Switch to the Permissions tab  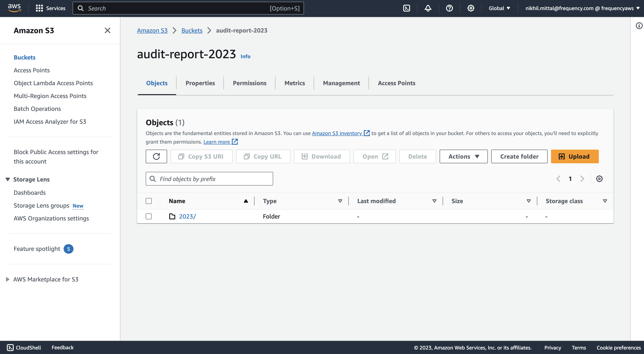tap(250, 83)
